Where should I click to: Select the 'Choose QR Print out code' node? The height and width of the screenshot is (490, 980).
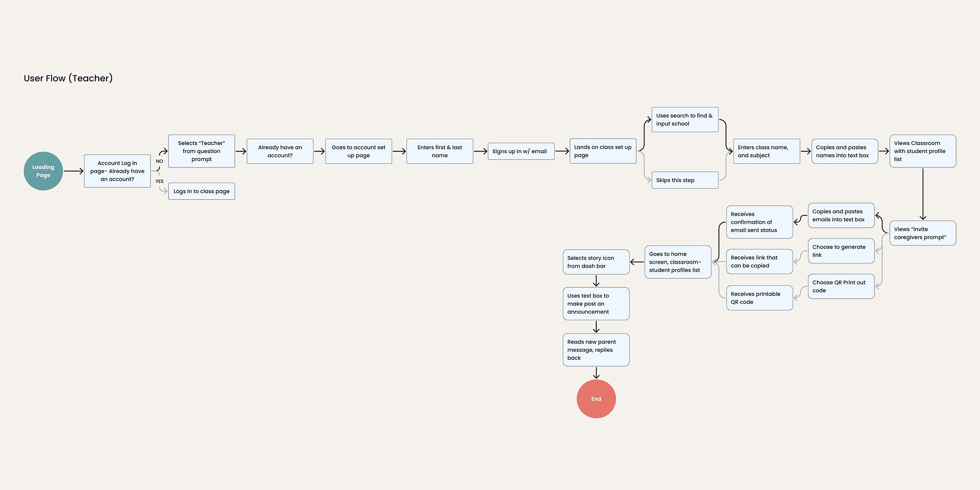tap(841, 286)
